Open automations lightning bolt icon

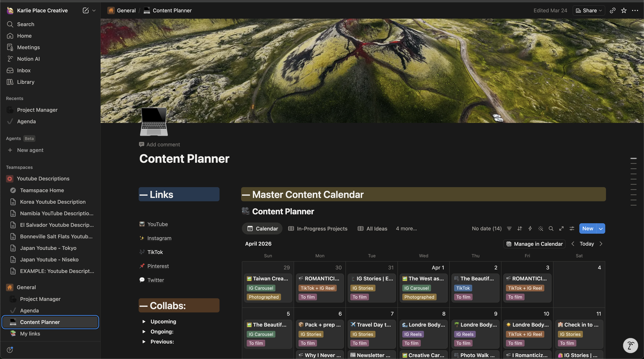pyautogui.click(x=530, y=229)
